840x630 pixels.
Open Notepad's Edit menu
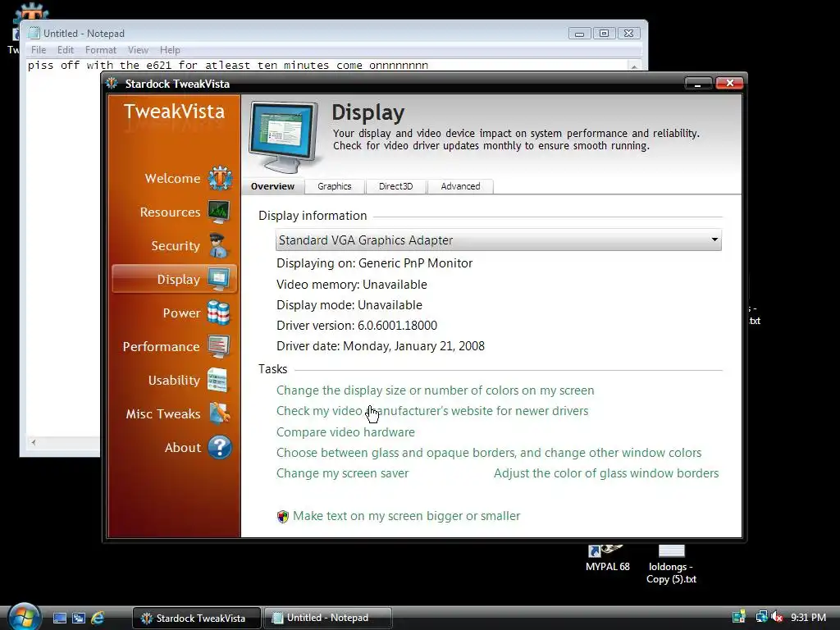point(66,50)
